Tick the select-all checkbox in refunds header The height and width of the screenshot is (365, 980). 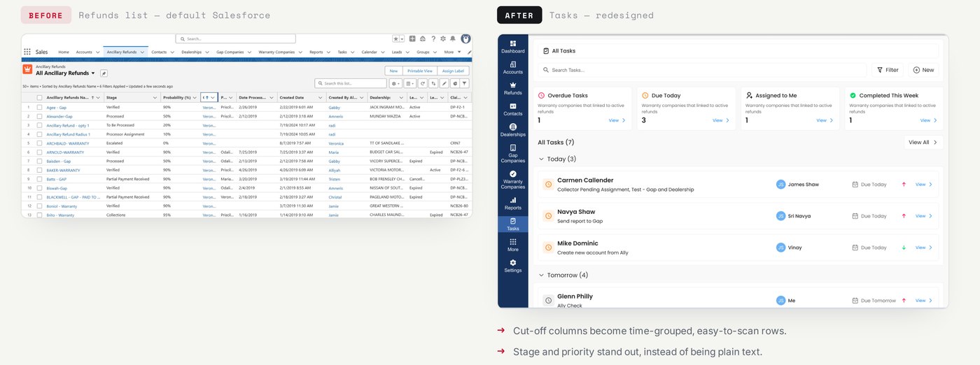pyautogui.click(x=39, y=98)
